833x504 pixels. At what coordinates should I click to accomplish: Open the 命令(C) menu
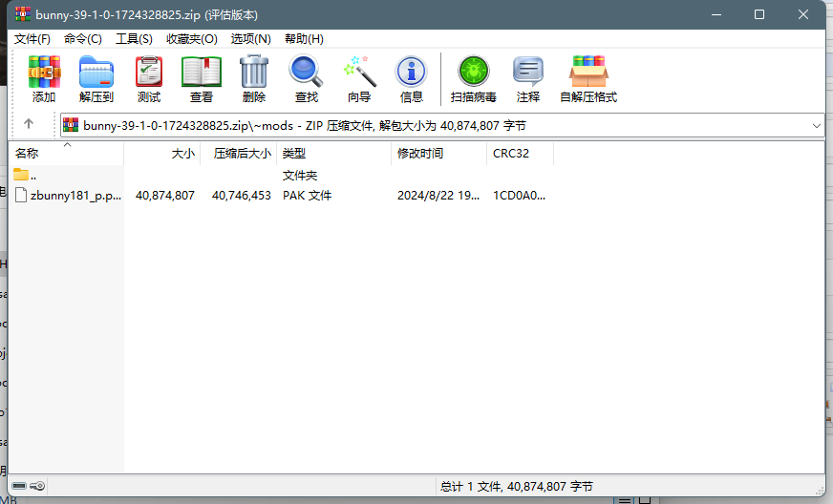point(83,39)
